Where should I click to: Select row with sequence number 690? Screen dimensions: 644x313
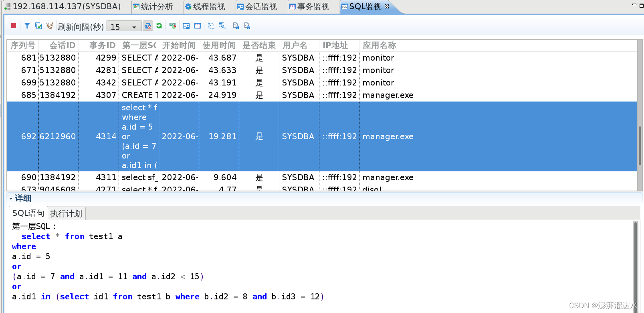tap(322, 177)
